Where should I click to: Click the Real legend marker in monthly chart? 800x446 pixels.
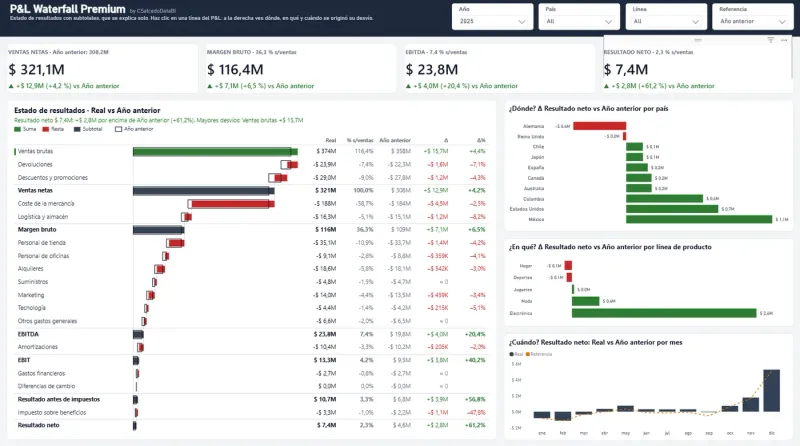(512, 354)
